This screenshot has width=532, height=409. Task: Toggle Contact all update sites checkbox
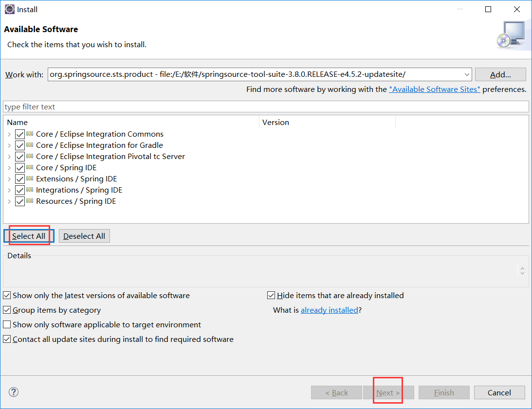tap(7, 339)
